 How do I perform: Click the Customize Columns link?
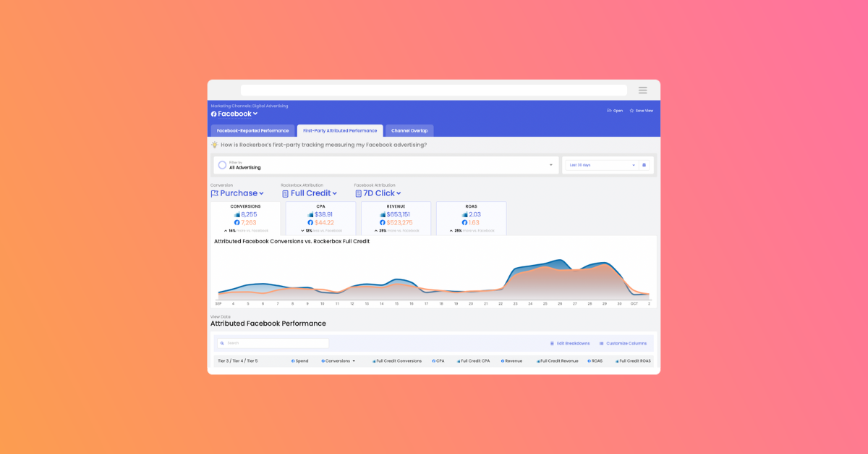click(626, 343)
